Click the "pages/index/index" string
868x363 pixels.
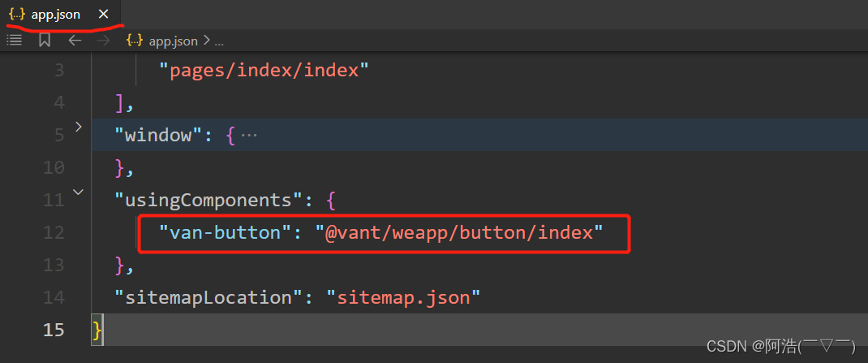tap(264, 70)
